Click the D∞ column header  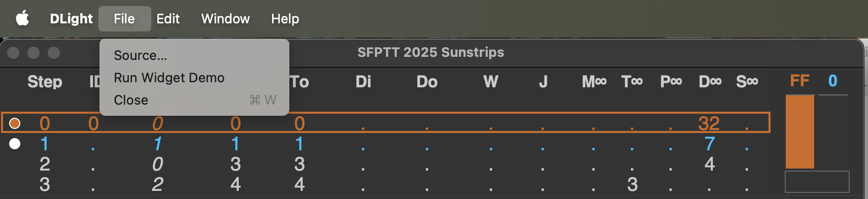[x=710, y=81]
